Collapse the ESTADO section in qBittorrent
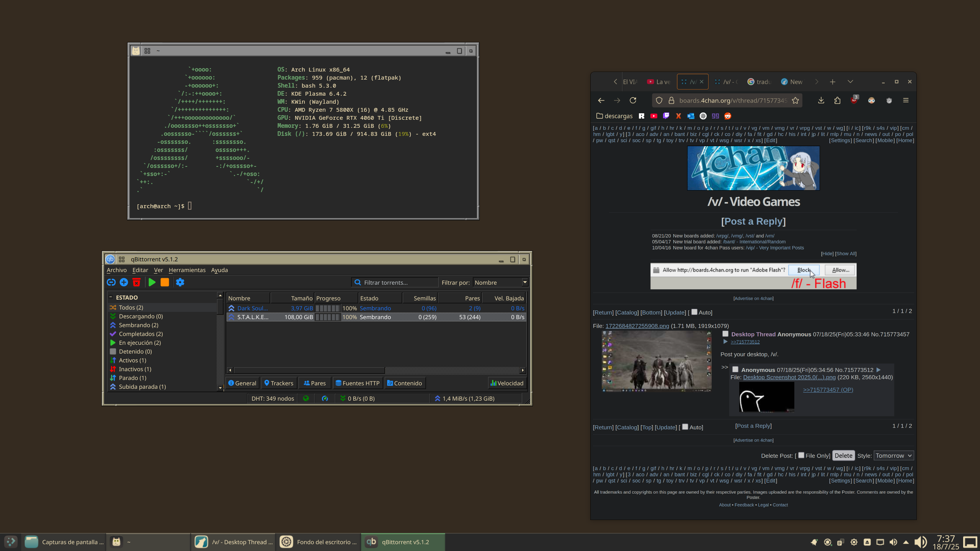This screenshot has width=980, height=551. coord(111,297)
